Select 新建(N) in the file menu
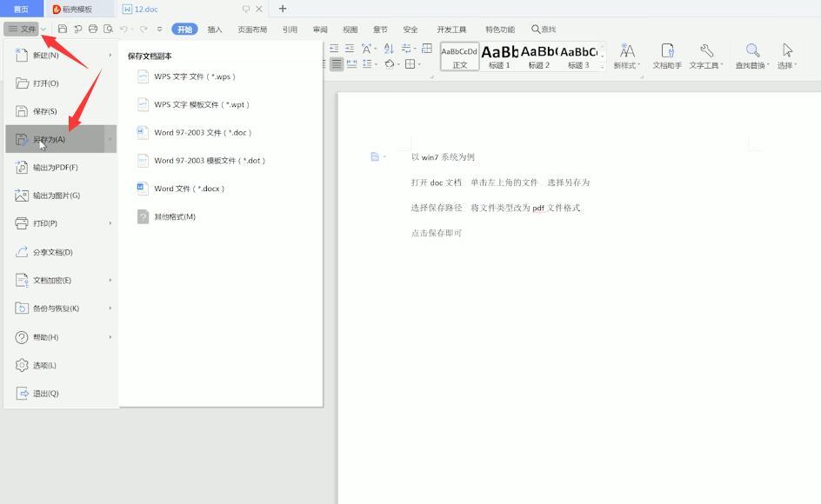Image resolution: width=821 pixels, height=504 pixels. pos(61,55)
